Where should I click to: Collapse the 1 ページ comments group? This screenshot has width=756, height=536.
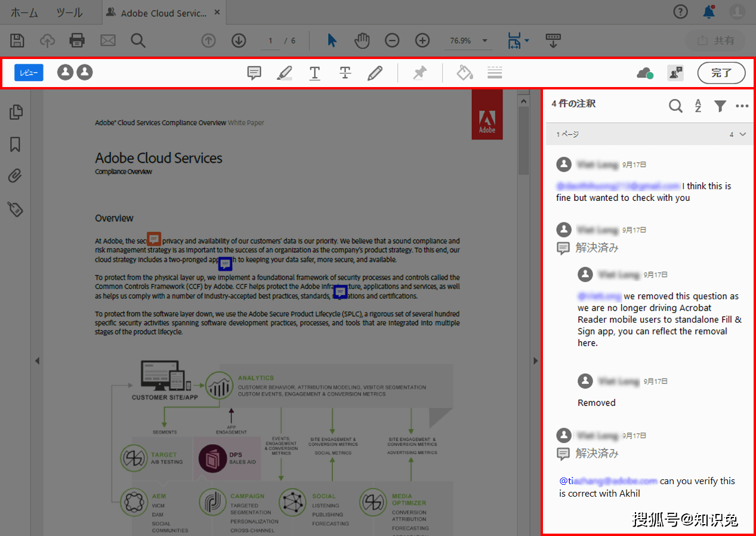point(742,134)
